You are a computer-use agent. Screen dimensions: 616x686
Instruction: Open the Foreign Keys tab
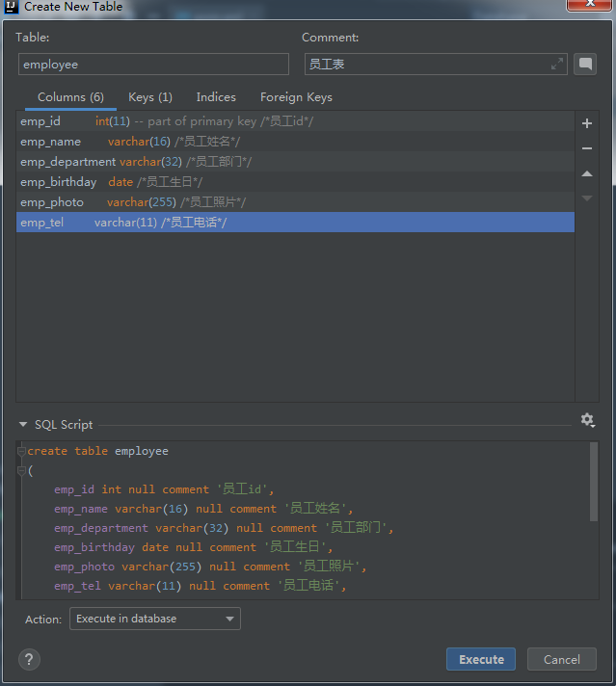point(296,97)
